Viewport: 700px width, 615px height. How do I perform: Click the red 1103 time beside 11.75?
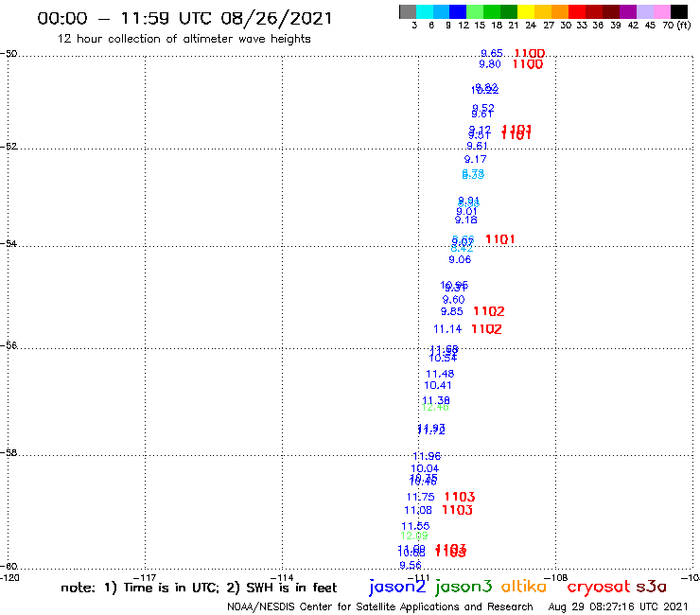click(x=460, y=497)
